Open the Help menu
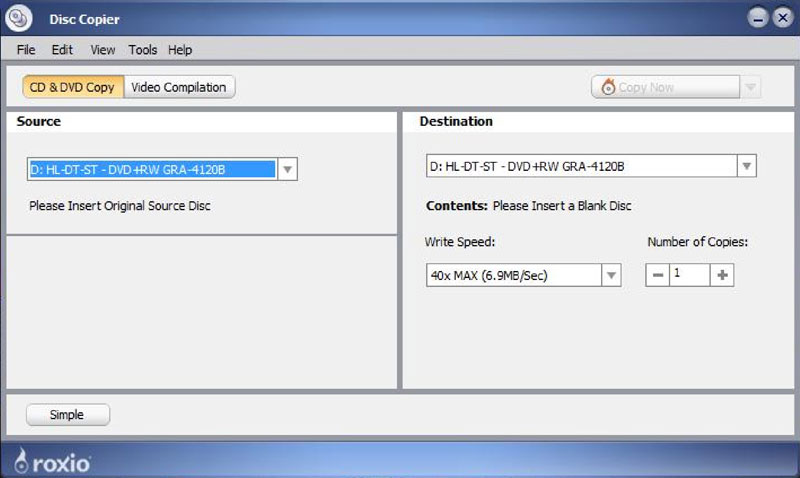Screen dimensions: 800x478 coord(180,50)
